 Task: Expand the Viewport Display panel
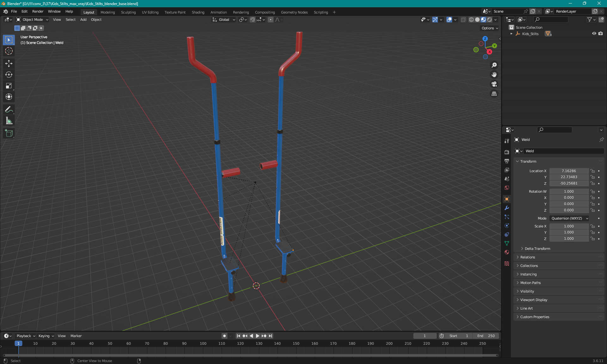(533, 300)
